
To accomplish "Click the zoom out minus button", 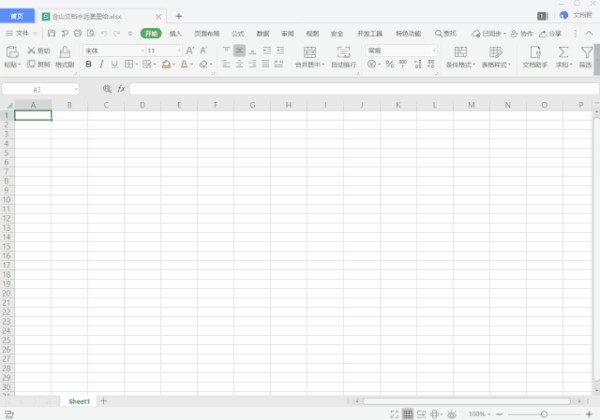I will [499, 414].
